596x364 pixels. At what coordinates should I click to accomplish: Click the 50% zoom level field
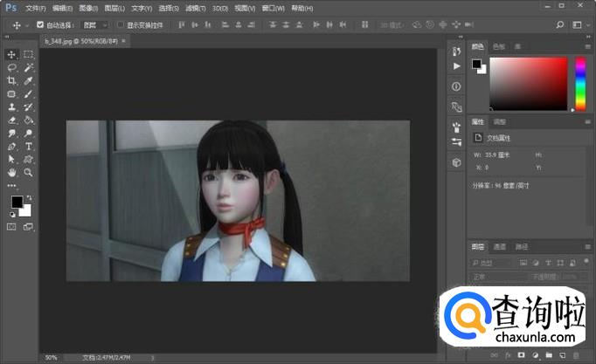(x=52, y=357)
